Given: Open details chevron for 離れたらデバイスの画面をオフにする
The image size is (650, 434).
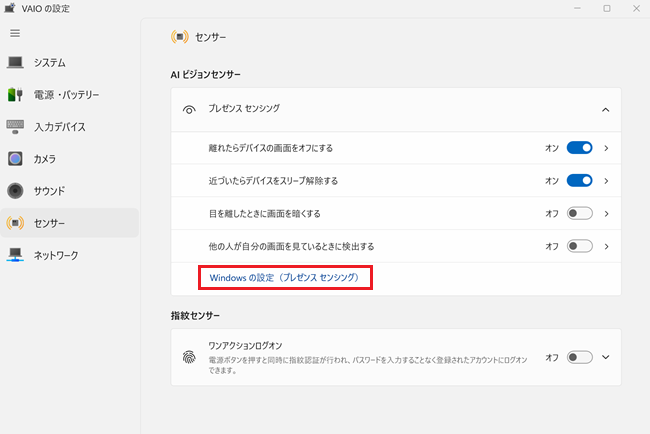Looking at the screenshot, I should point(606,148).
